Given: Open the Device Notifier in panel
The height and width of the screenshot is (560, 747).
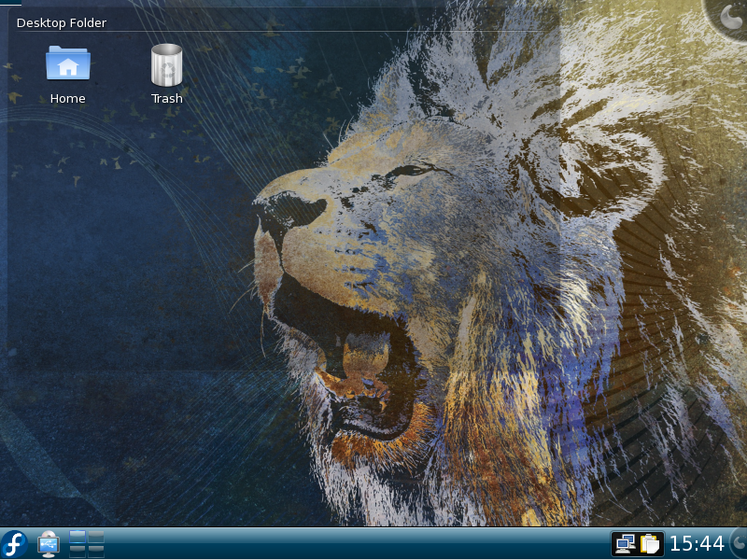Looking at the screenshot, I should (x=49, y=544).
